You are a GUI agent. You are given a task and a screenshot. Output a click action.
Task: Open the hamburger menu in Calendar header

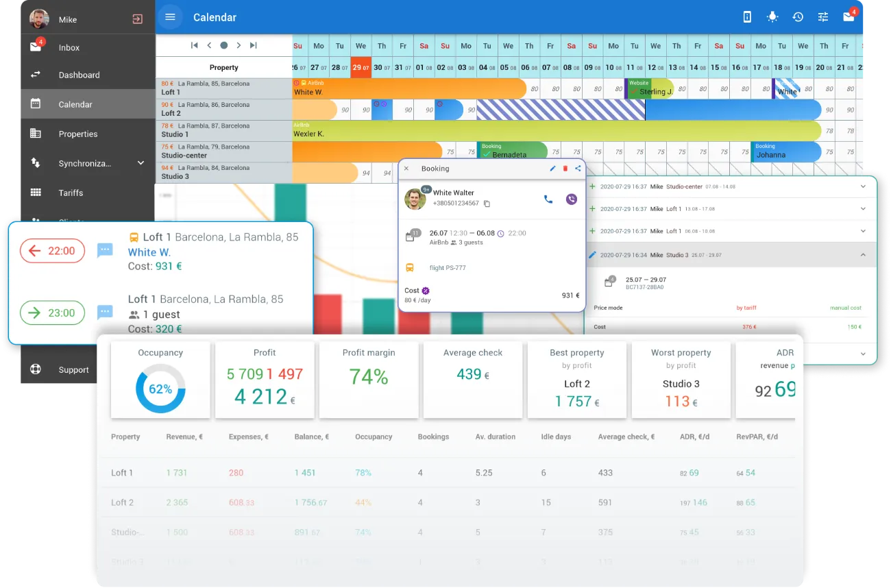171,17
